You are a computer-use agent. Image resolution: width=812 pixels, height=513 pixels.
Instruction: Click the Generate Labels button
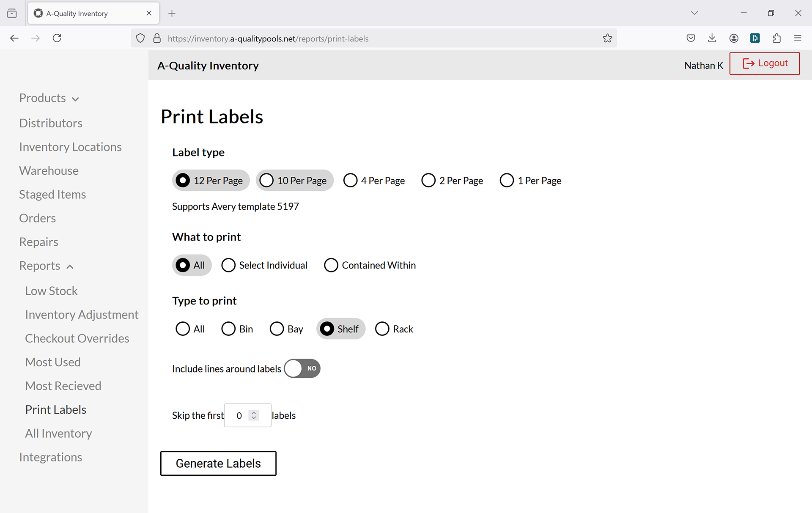coord(218,464)
